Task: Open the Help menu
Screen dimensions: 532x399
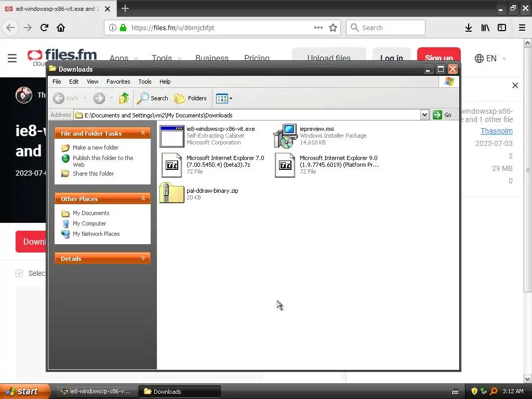Action: [165, 82]
